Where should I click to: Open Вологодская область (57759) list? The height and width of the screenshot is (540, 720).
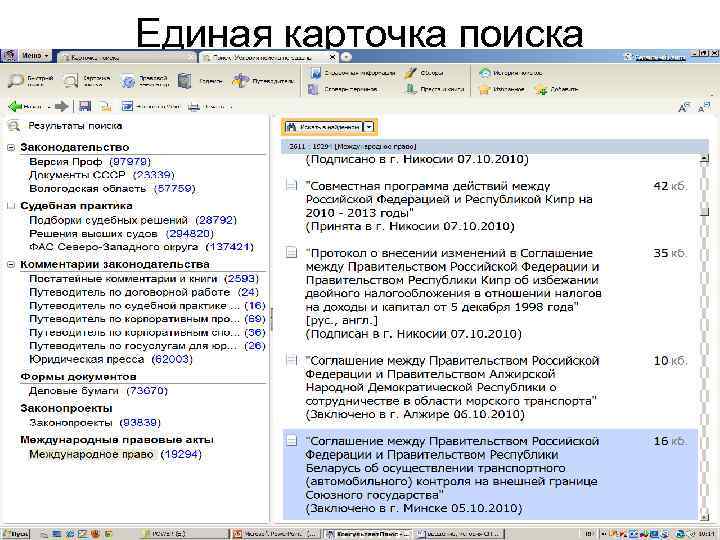point(112,188)
